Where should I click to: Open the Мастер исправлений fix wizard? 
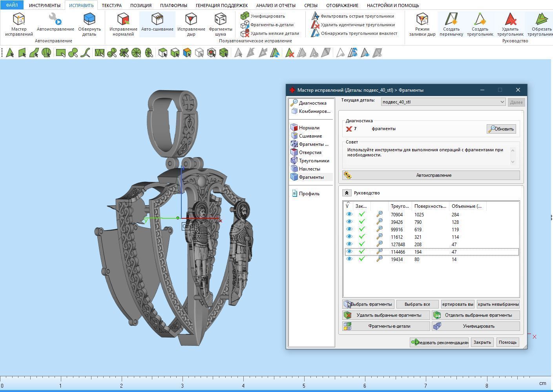(19, 24)
